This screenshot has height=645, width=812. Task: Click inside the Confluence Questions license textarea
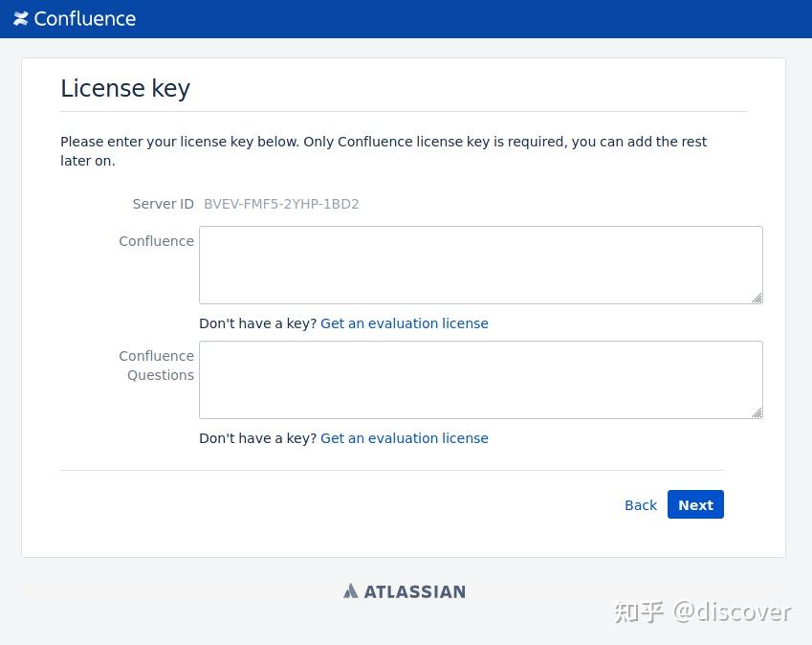(480, 380)
